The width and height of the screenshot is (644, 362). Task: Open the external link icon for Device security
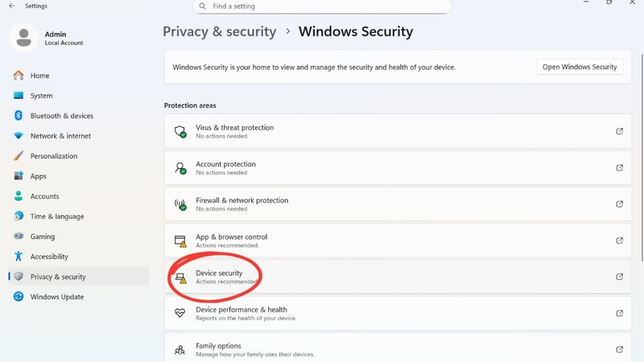pos(619,277)
